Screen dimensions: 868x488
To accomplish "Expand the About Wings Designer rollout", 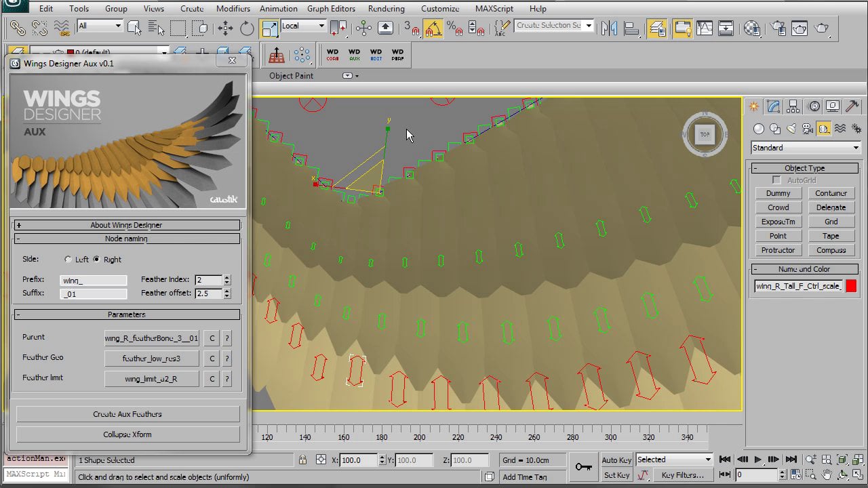I will coord(126,225).
